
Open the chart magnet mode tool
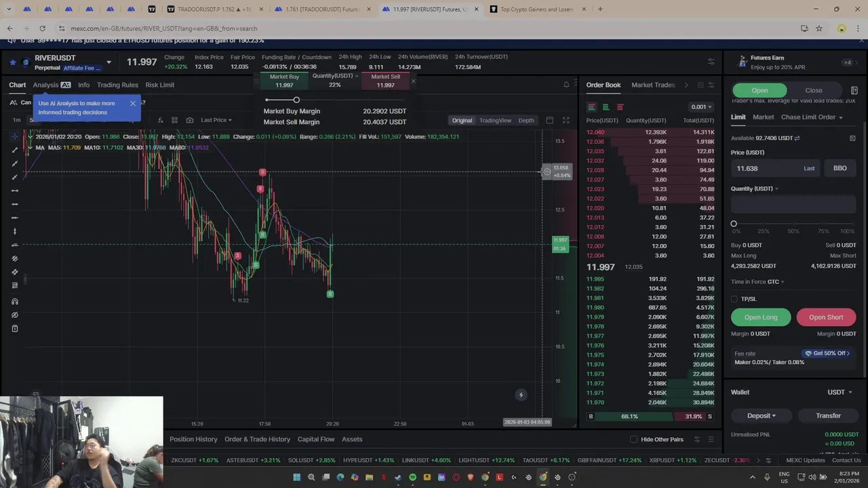point(15,301)
